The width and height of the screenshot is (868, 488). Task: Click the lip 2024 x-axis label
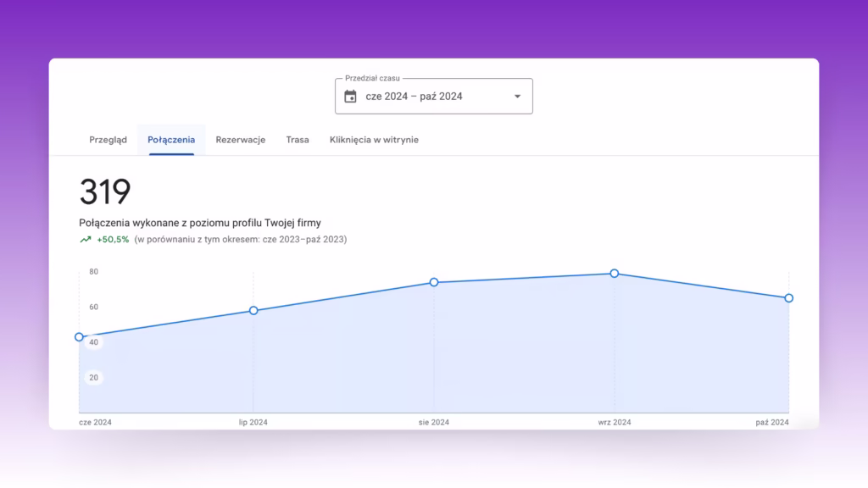point(253,422)
